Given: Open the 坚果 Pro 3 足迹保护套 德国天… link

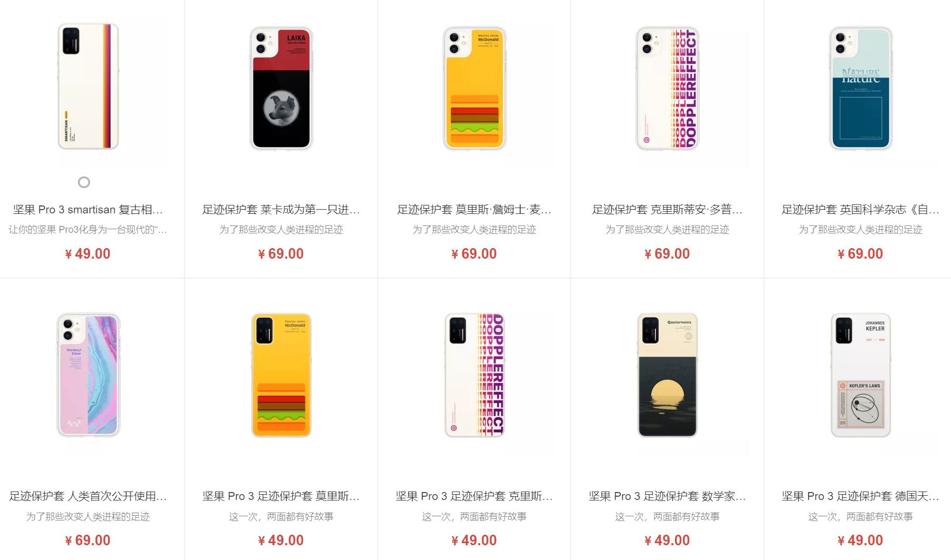Looking at the screenshot, I should pos(860,496).
